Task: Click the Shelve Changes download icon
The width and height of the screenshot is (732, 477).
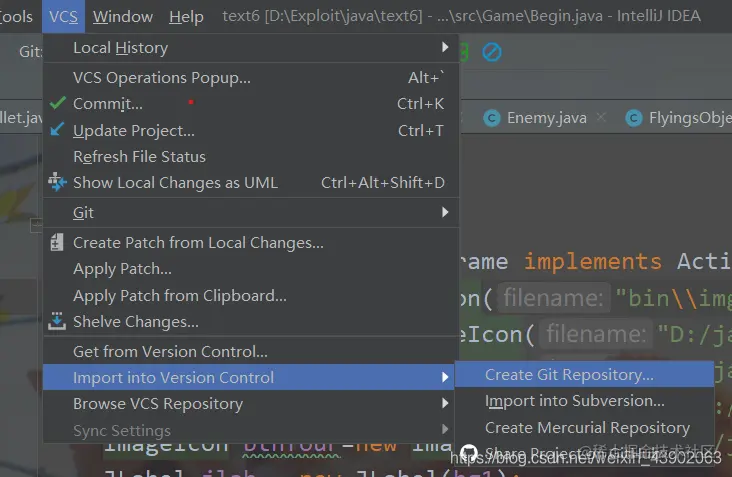Action: coord(56,321)
